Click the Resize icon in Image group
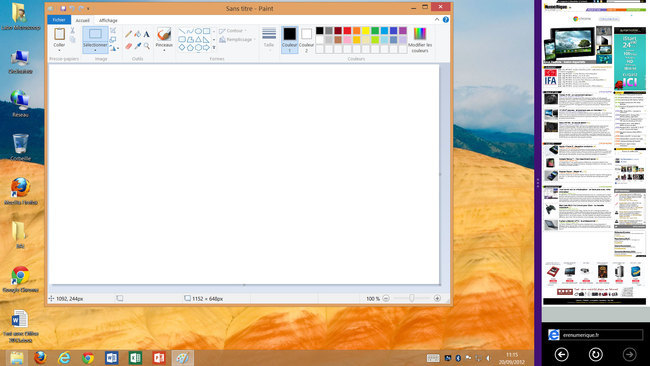 [113, 39]
